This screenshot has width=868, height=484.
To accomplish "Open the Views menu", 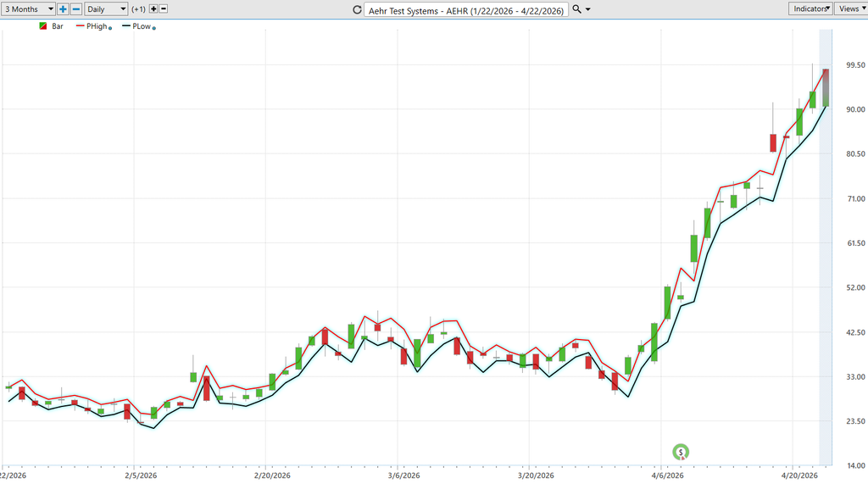I will [x=850, y=8].
